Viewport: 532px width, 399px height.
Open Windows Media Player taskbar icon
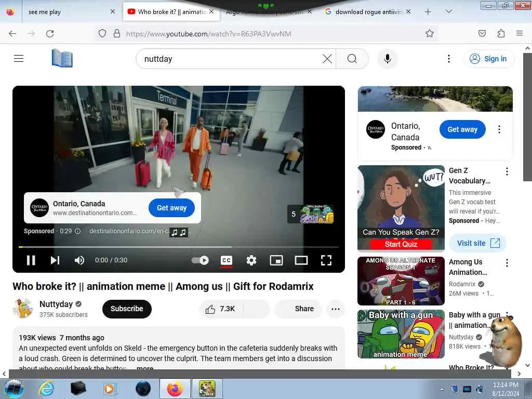click(x=110, y=389)
